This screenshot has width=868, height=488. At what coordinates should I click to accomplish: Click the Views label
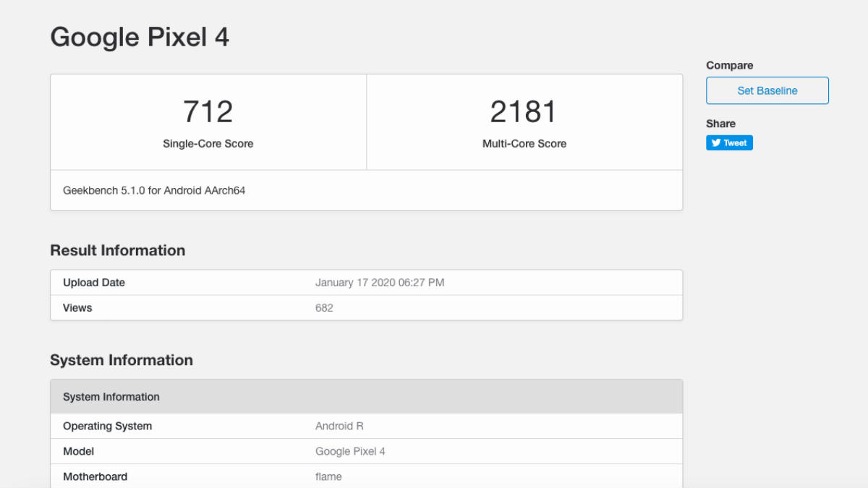pos(77,308)
